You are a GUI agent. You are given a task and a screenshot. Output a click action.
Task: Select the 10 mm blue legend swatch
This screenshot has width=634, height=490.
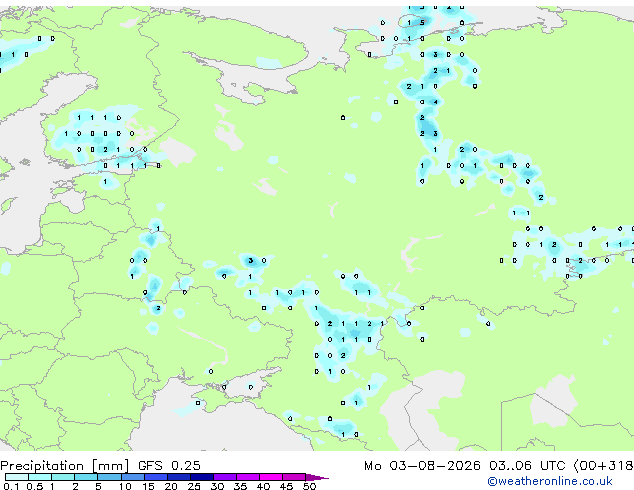(133, 477)
